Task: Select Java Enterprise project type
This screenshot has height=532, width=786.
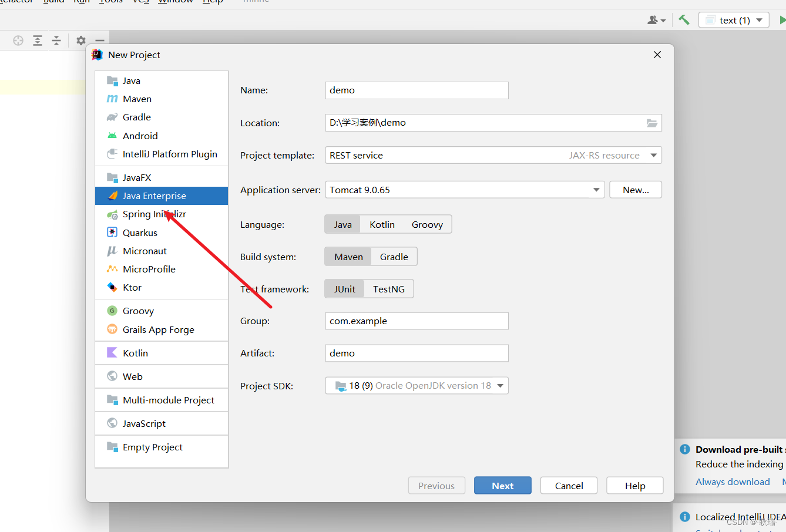Action: click(x=162, y=196)
